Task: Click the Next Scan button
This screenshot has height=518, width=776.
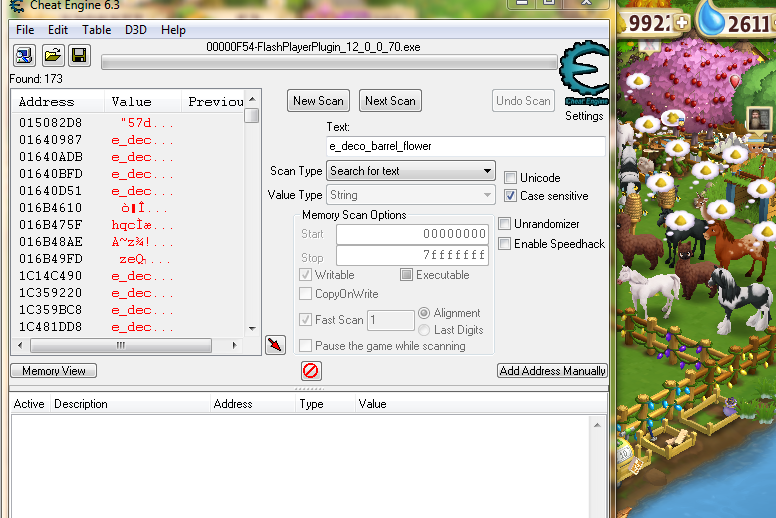Action: pyautogui.click(x=390, y=101)
